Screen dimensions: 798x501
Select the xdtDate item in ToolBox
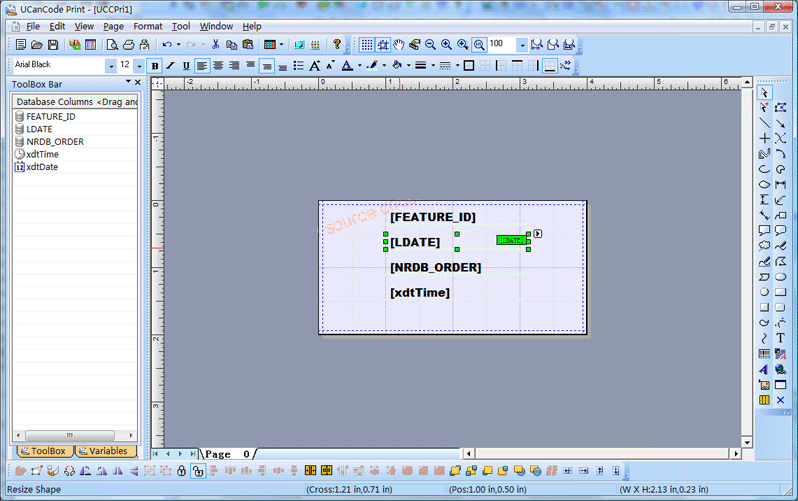[x=42, y=167]
